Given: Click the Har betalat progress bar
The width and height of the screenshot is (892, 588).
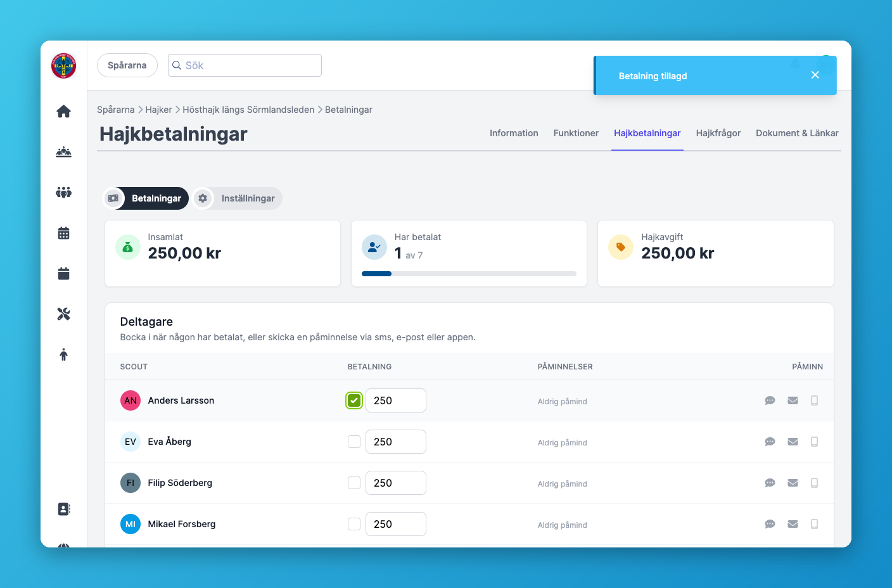Looking at the screenshot, I should [x=469, y=274].
